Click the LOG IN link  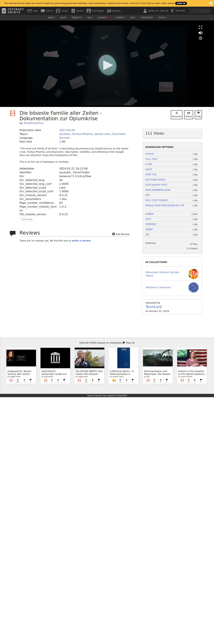[164, 11]
